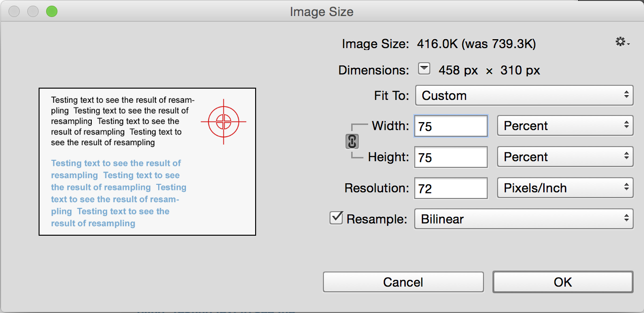The height and width of the screenshot is (313, 644).
Task: Click inside the Resolution input field
Action: 451,188
